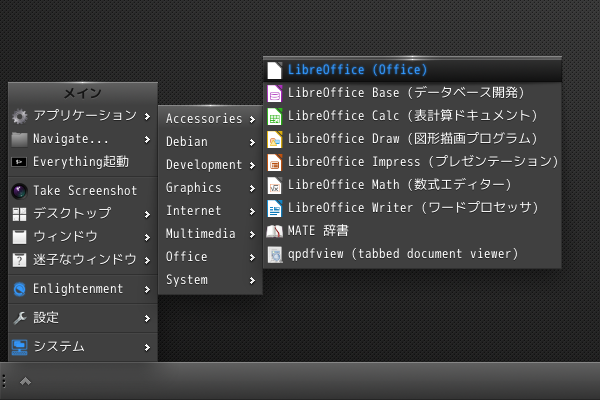This screenshot has width=600, height=400.
Task: Expand the Accessories submenu arrow
Action: coord(252,119)
